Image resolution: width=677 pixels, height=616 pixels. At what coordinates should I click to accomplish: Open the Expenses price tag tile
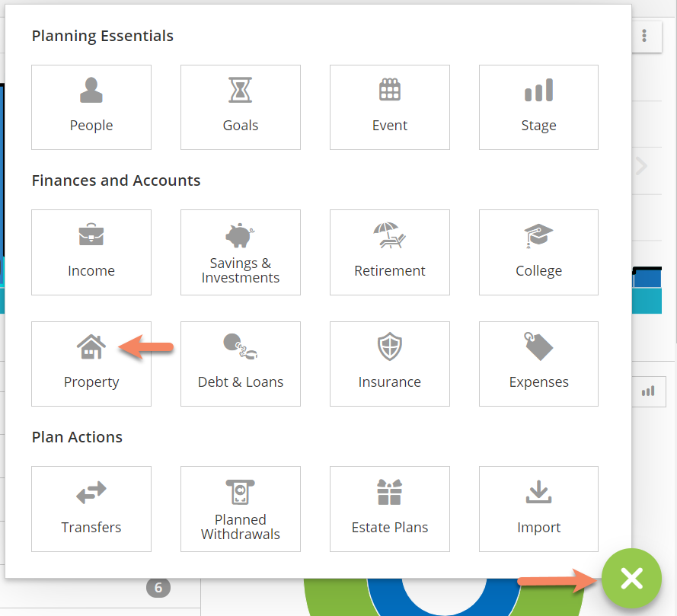point(538,364)
